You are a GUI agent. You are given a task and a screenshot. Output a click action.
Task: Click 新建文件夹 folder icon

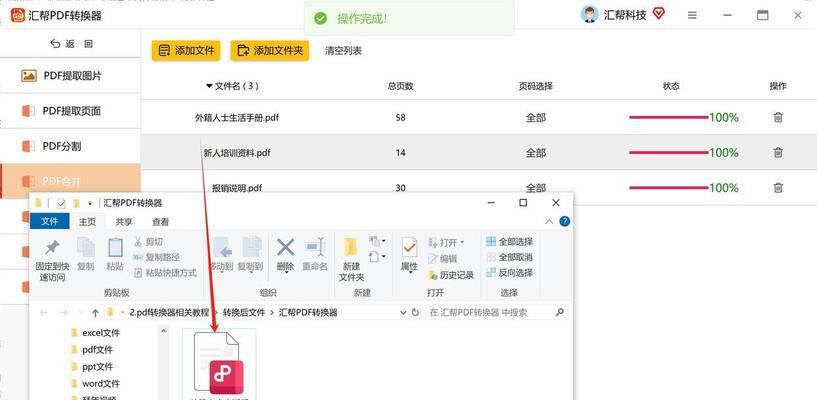click(x=351, y=247)
